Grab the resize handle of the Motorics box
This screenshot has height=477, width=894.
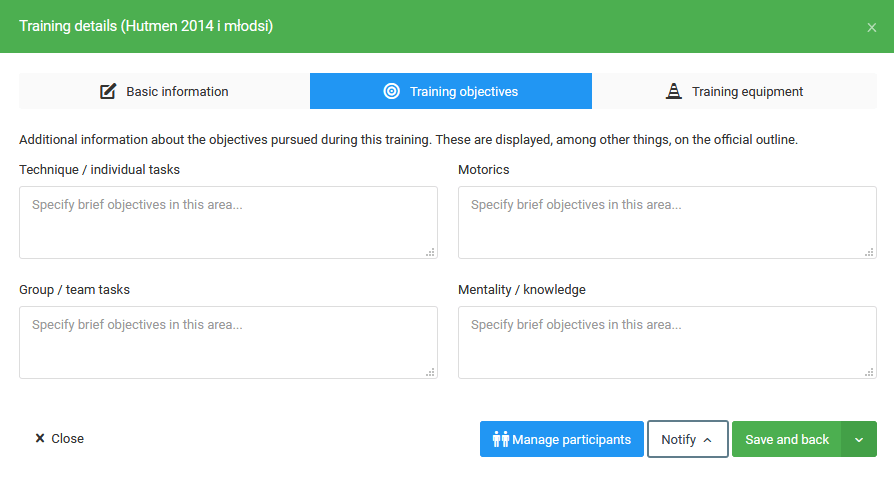(869, 252)
